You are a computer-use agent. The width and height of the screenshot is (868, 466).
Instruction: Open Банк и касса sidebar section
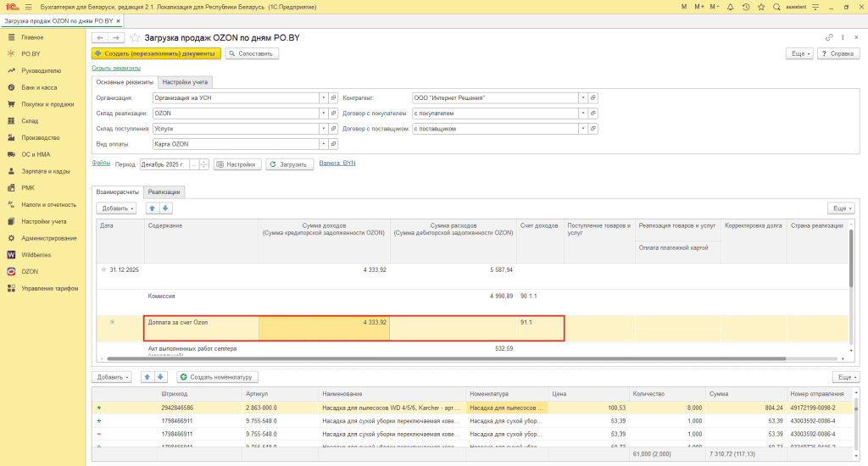[x=39, y=87]
